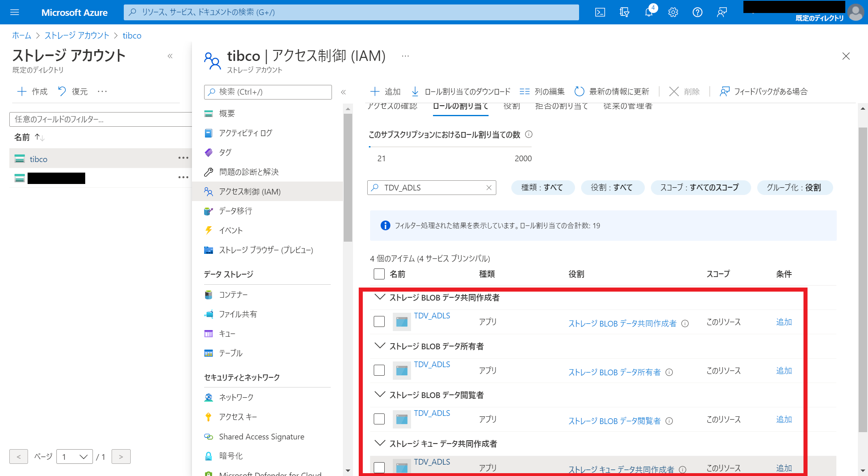This screenshot has width=868, height=476.
Task: Open feedback icon in top bar
Action: pyautogui.click(x=722, y=12)
